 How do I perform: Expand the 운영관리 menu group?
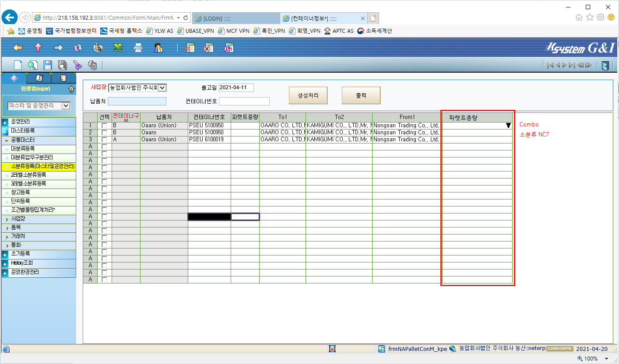click(5, 122)
